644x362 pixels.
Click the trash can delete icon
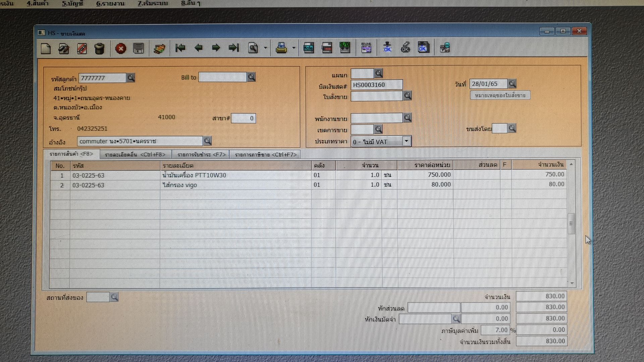[100, 49]
